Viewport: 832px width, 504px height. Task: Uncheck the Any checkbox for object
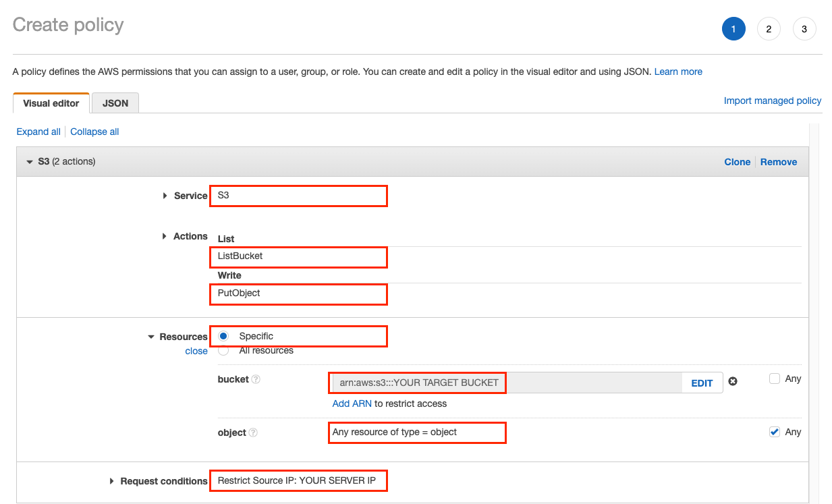tap(774, 432)
